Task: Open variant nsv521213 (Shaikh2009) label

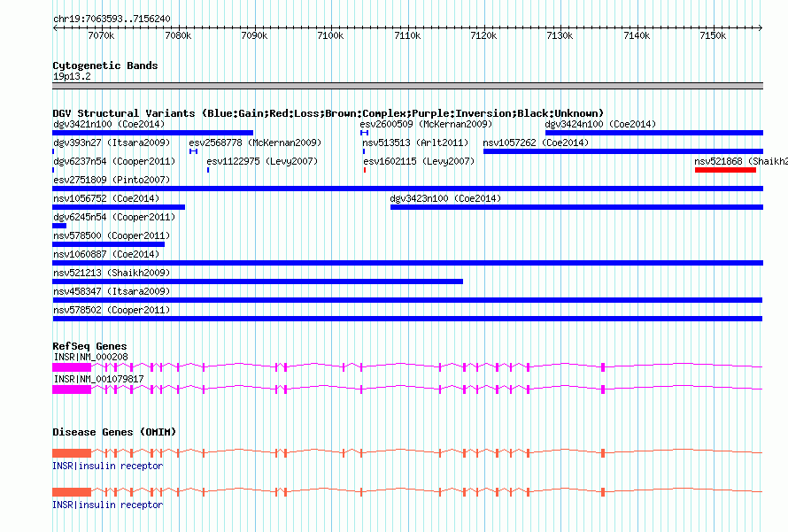Action: [x=112, y=273]
